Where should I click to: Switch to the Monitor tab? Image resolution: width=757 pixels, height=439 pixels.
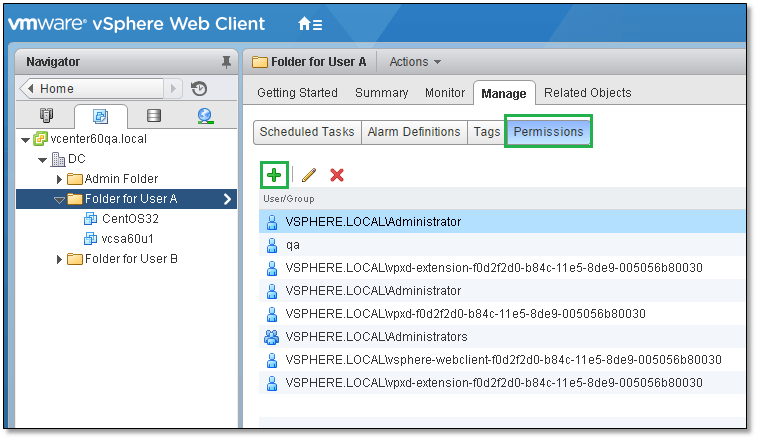[x=445, y=93]
